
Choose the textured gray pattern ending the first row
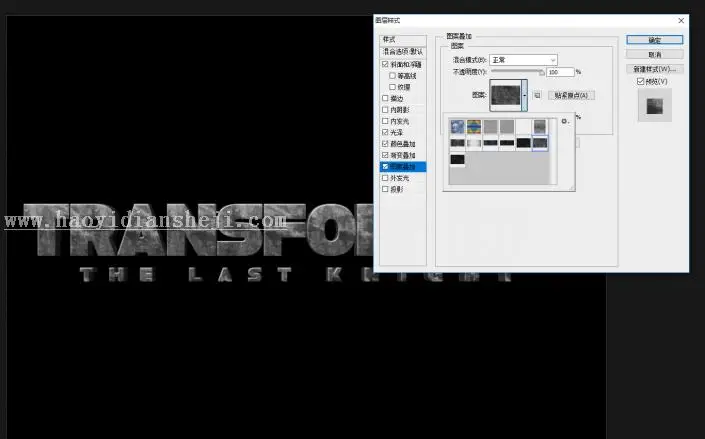(x=540, y=127)
